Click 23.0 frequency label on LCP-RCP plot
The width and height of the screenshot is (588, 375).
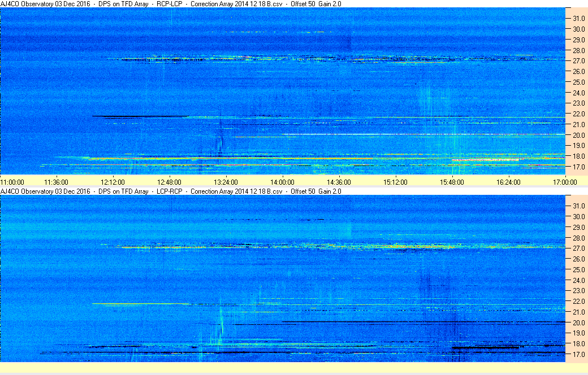[578, 290]
